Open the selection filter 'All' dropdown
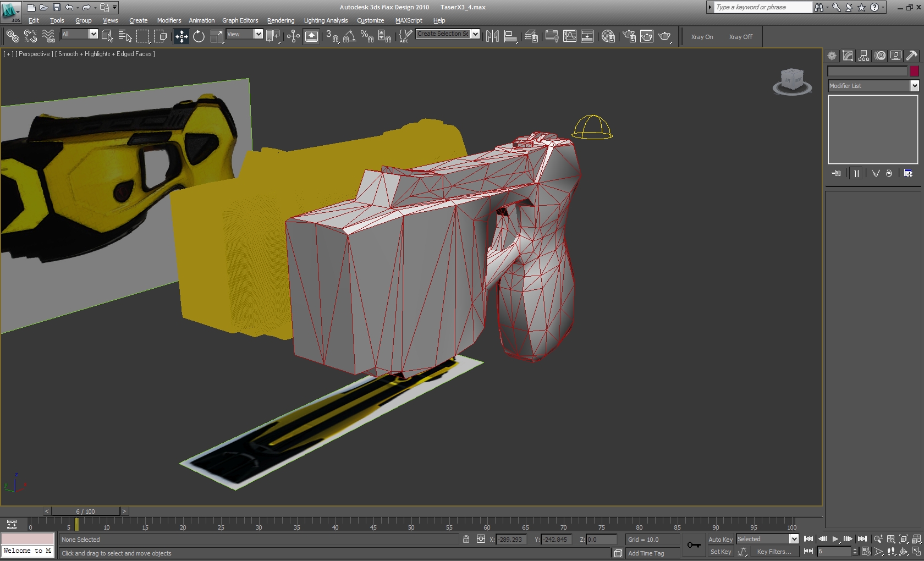The image size is (924, 561). 93,34
